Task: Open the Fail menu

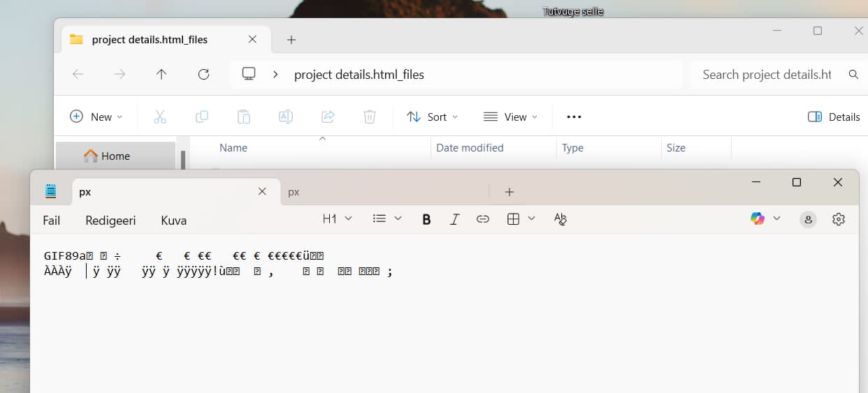Action: (52, 221)
